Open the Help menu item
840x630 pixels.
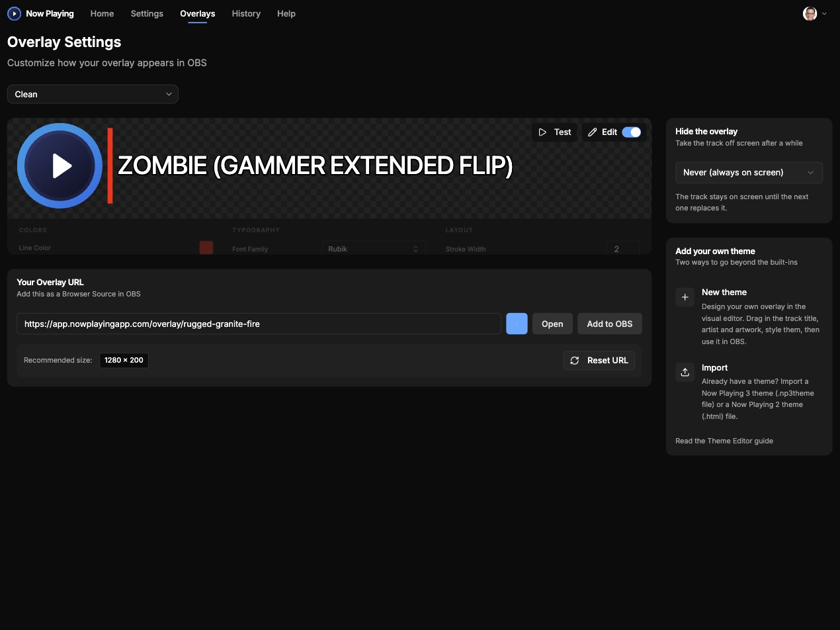coord(286,13)
